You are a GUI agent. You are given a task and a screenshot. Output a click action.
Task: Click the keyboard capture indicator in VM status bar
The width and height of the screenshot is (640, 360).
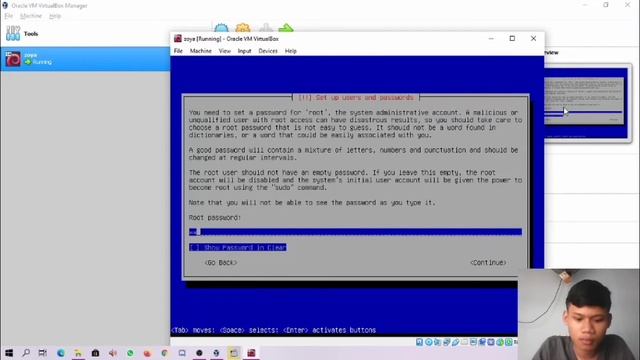(509, 342)
